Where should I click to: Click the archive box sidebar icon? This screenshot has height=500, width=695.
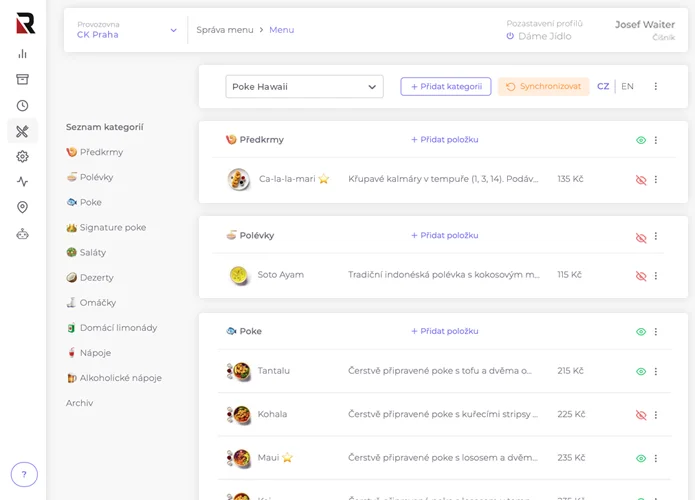pos(22,80)
